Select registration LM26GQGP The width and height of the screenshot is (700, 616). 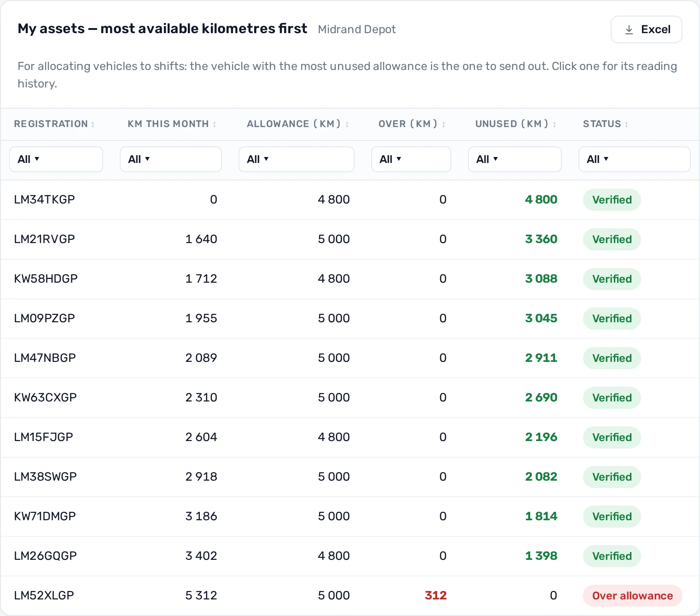pos(45,556)
